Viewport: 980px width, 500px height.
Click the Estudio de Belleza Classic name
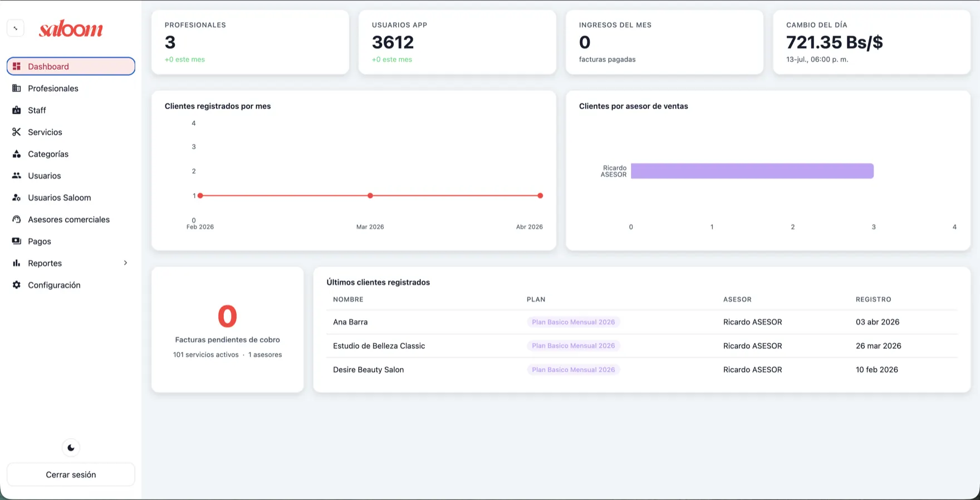(379, 346)
